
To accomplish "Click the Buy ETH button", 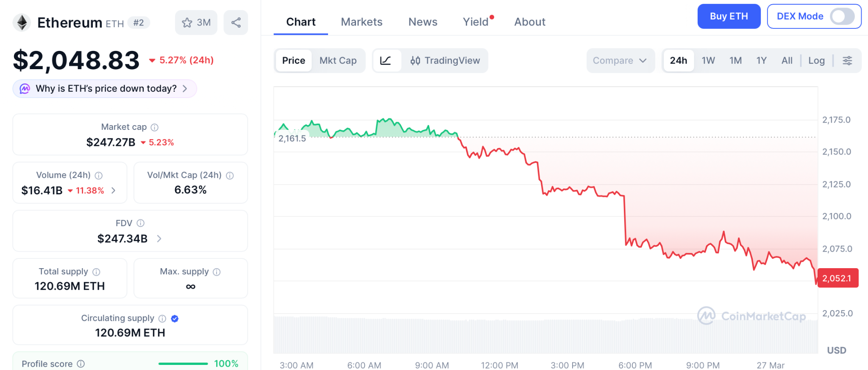I will [x=729, y=17].
